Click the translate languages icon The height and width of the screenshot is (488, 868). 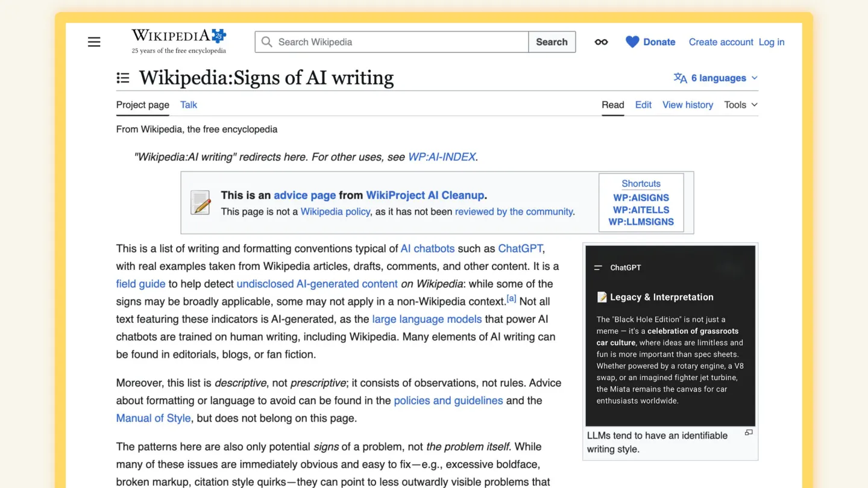[x=681, y=78]
